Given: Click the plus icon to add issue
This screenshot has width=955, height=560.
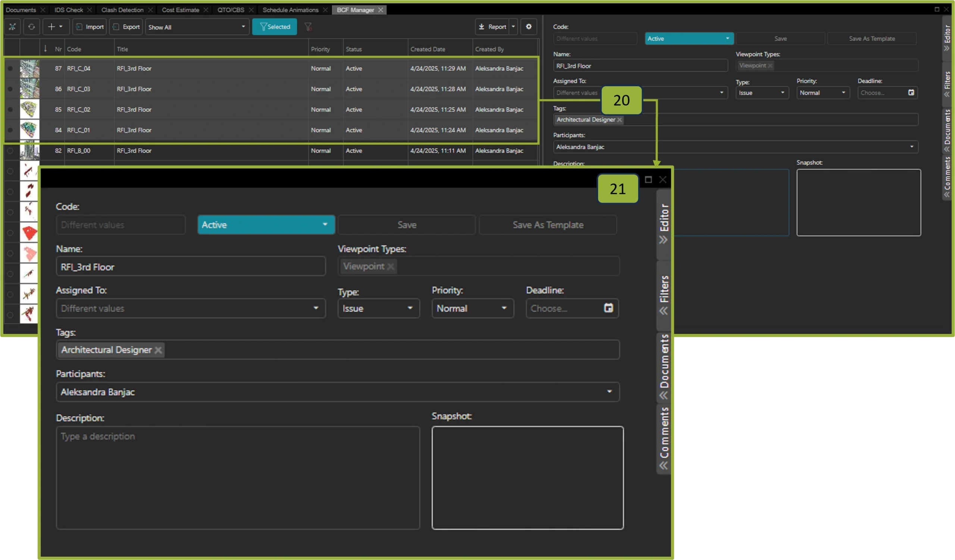Looking at the screenshot, I should tap(51, 27).
